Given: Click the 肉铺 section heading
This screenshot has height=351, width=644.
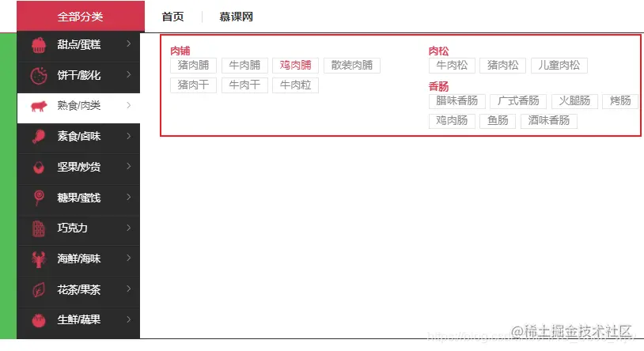Looking at the screenshot, I should [x=180, y=51].
